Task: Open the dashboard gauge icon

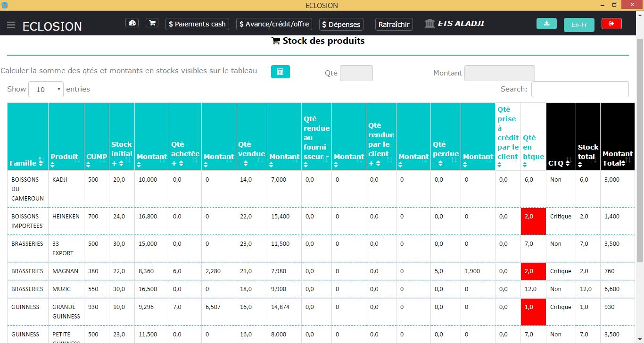Action: click(132, 23)
